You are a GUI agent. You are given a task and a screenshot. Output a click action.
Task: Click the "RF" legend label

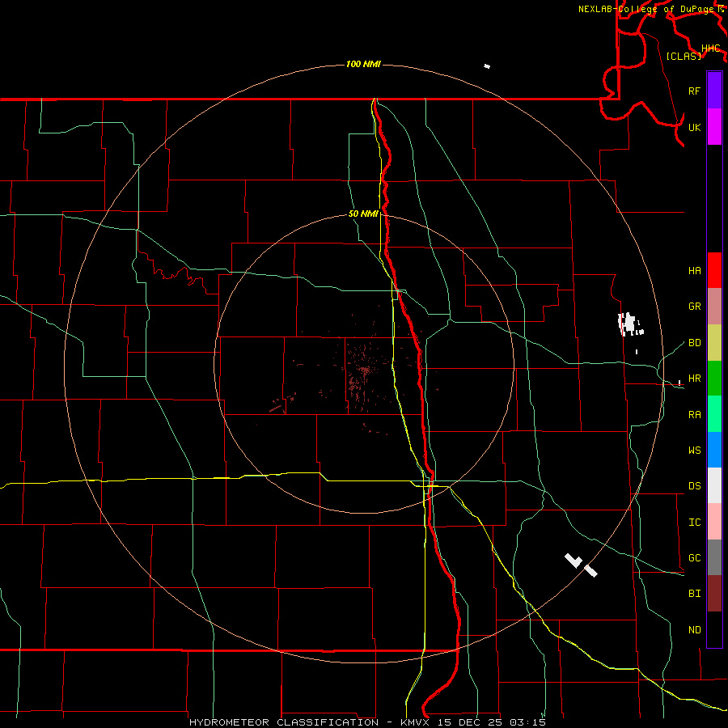694,91
